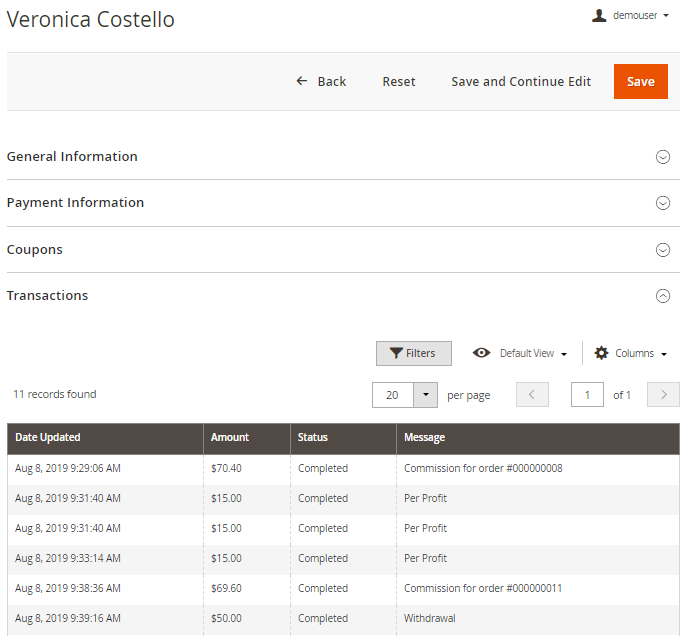
Task: Go to next page of records
Action: coord(663,395)
